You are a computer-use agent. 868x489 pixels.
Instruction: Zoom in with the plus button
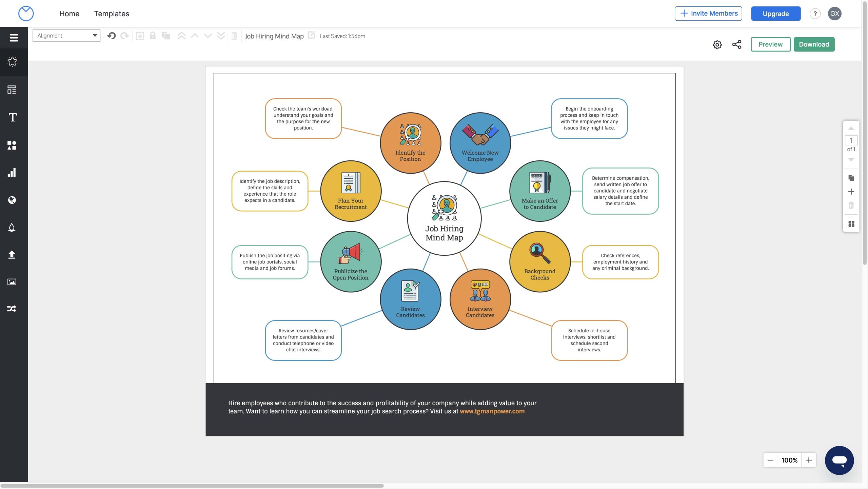tap(809, 460)
